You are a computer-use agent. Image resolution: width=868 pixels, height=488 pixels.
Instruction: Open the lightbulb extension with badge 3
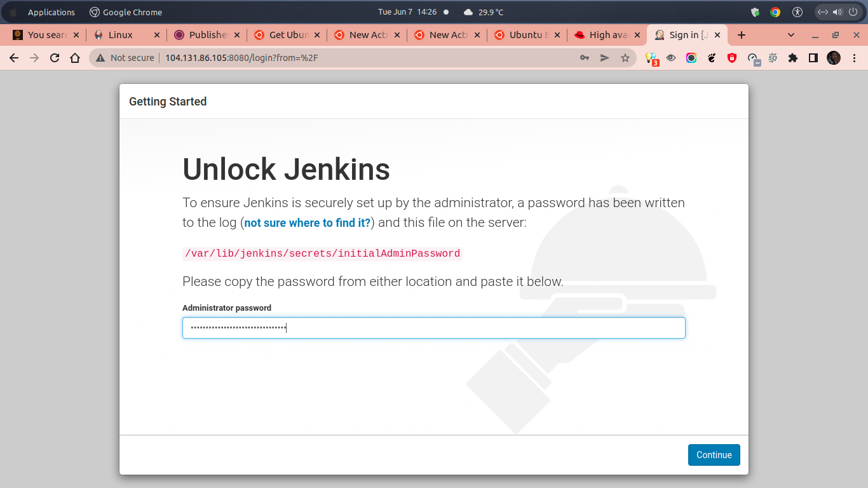point(651,58)
